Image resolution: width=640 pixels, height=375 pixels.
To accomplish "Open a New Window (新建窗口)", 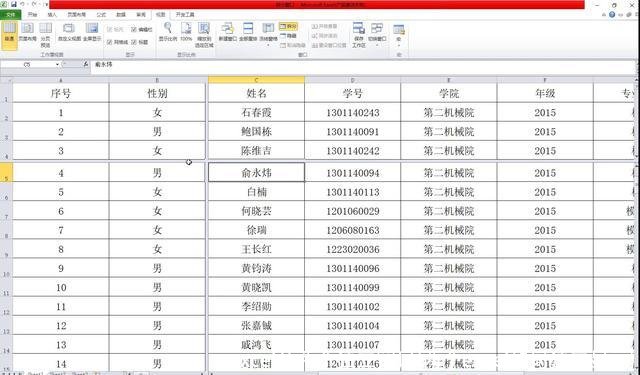I will point(227,33).
